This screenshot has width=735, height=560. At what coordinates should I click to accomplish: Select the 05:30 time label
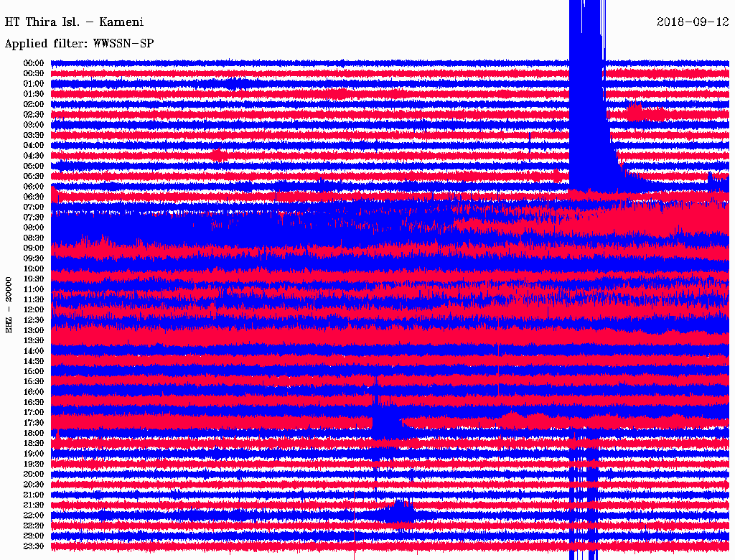[x=34, y=177]
